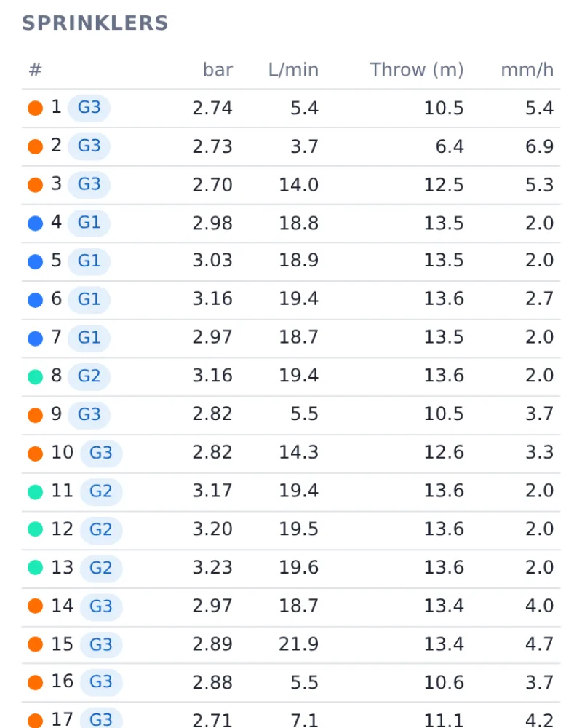Click the Throw (m) column header
582x728 pixels.
coord(416,70)
